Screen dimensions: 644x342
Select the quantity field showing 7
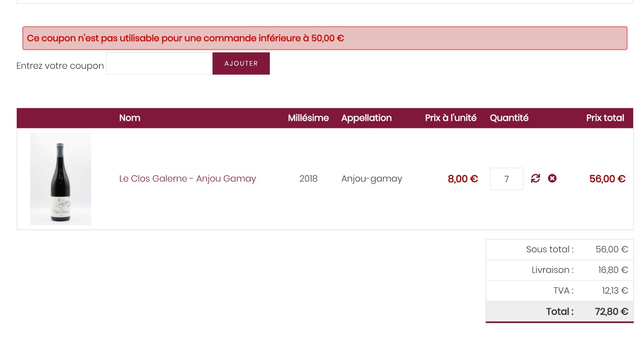506,179
